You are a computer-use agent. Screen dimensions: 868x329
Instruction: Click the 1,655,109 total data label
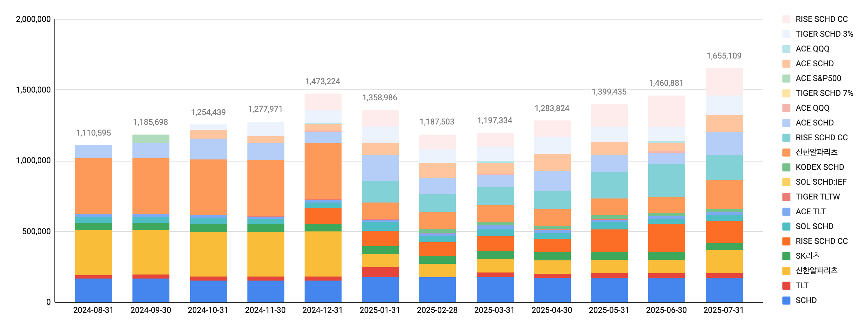click(724, 56)
